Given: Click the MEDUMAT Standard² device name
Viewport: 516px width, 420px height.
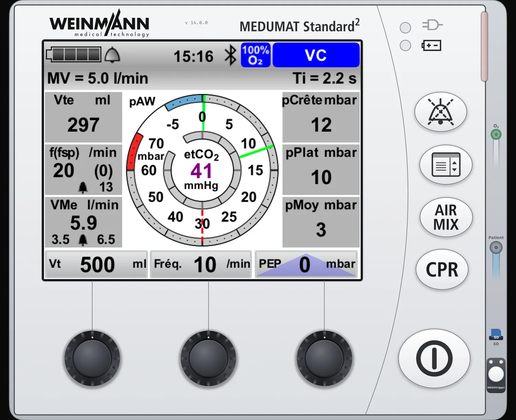Looking at the screenshot, I should 300,25.
